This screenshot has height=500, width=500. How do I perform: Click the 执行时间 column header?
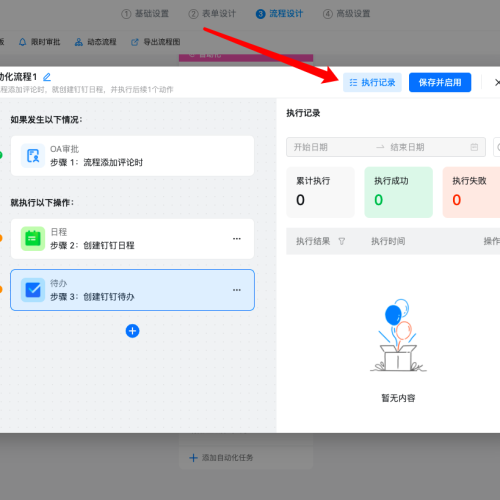[388, 241]
